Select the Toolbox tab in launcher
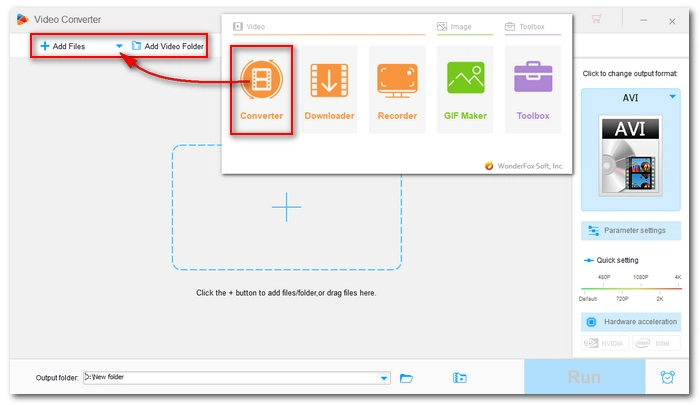This screenshot has width=700, height=405. [525, 27]
